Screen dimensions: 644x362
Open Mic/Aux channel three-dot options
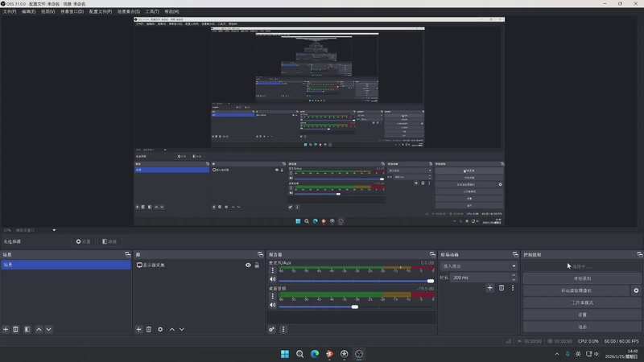272,270
